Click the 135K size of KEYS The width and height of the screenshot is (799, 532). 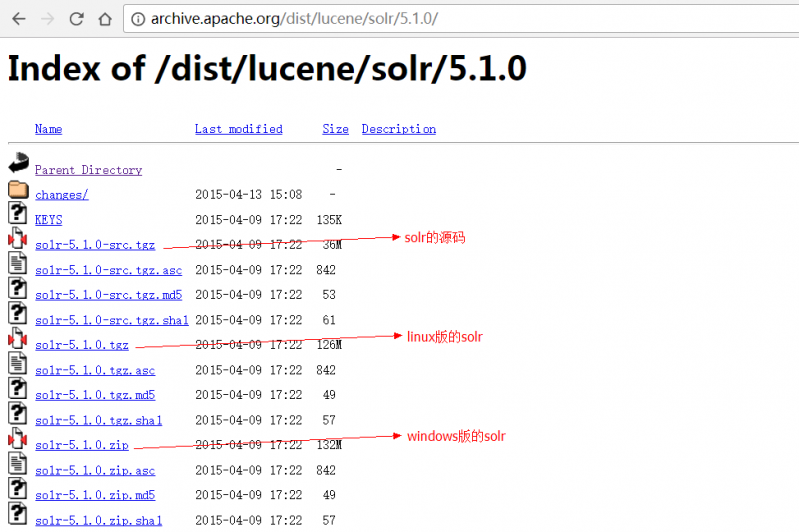[329, 220]
